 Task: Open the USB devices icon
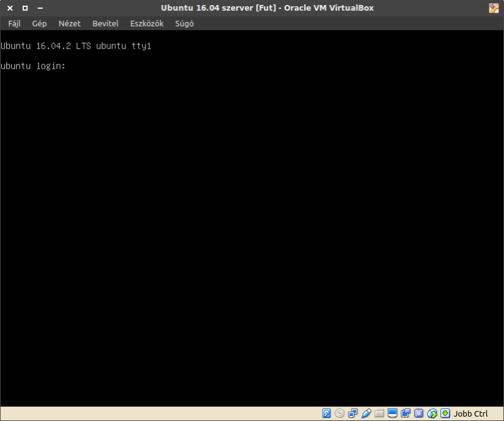[x=366, y=413]
